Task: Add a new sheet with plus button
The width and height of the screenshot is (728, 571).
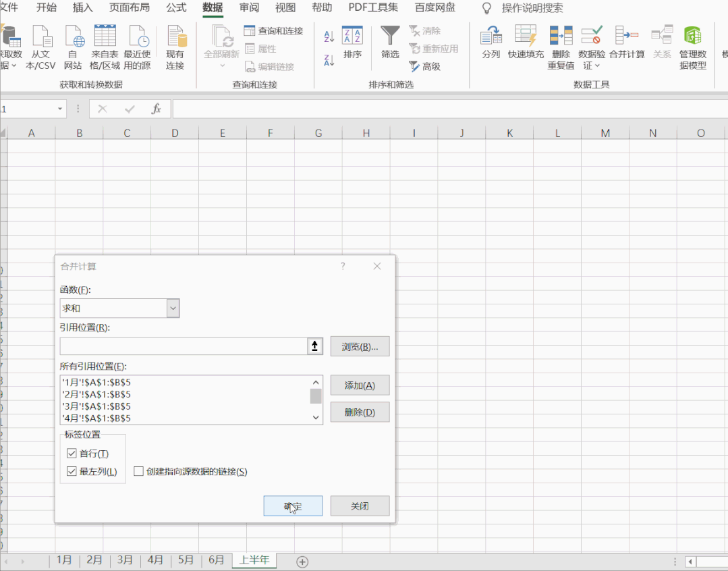Action: pyautogui.click(x=302, y=562)
